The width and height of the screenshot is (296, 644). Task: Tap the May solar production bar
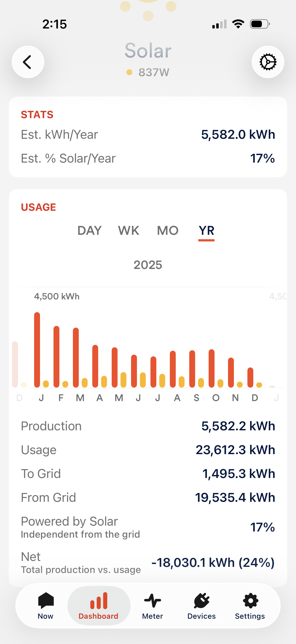pyautogui.click(x=123, y=379)
